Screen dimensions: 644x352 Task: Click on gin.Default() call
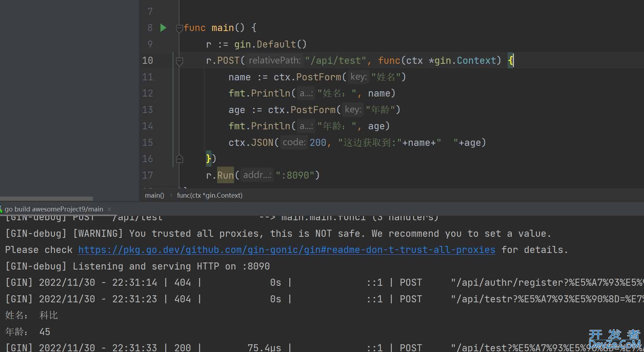click(x=270, y=44)
